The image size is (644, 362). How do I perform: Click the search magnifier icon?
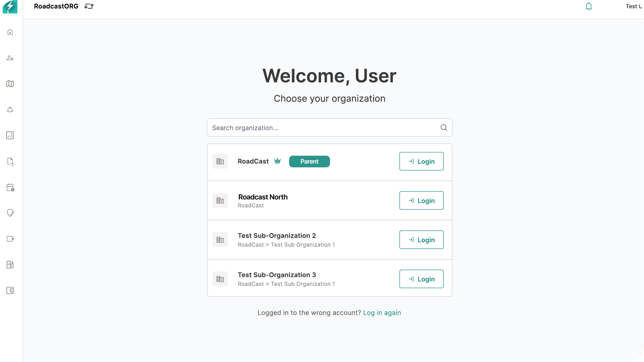point(444,128)
